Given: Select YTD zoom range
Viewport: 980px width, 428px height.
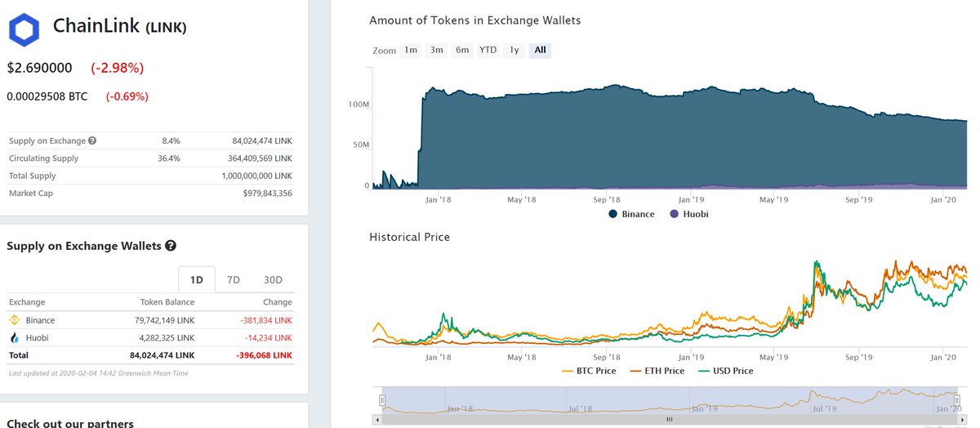Looking at the screenshot, I should (x=488, y=51).
